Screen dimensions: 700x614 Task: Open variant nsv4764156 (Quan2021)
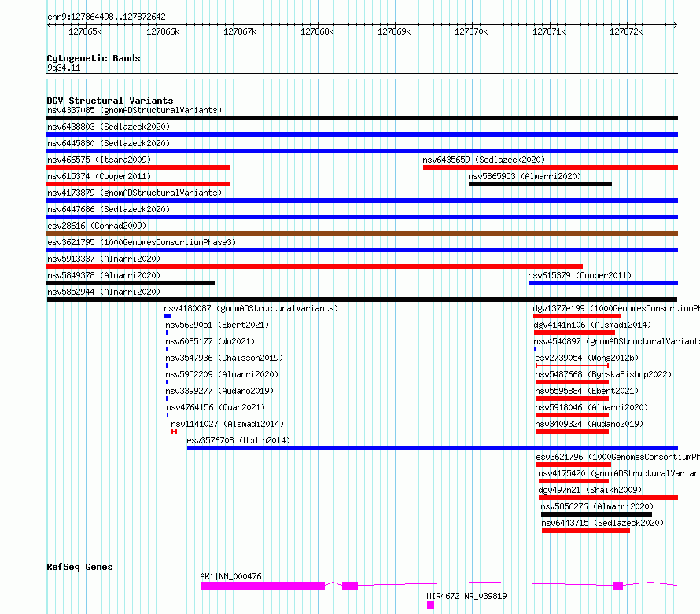pos(216,407)
